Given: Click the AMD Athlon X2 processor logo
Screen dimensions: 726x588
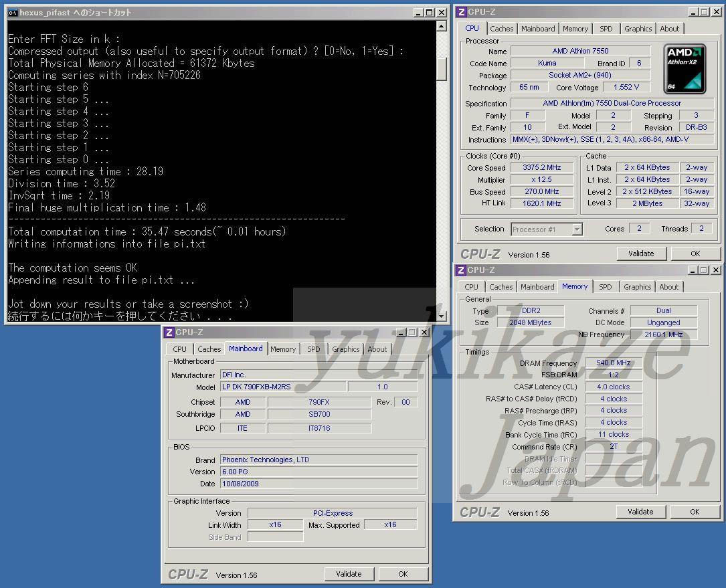Looking at the screenshot, I should coord(685,69).
